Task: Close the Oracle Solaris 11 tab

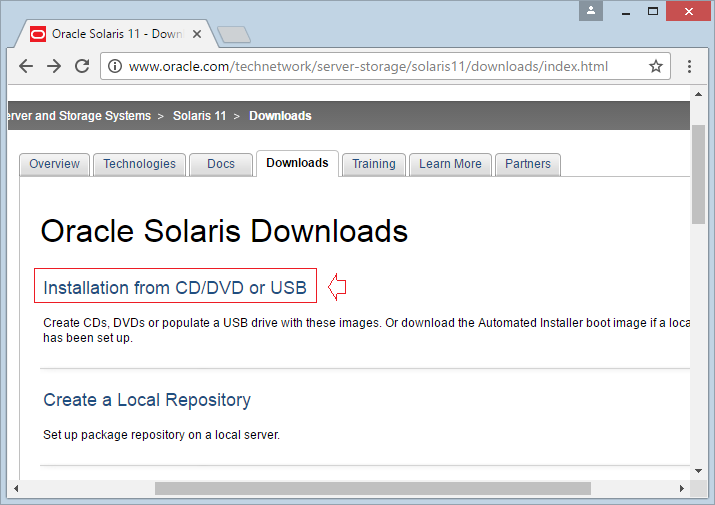Action: click(x=197, y=34)
